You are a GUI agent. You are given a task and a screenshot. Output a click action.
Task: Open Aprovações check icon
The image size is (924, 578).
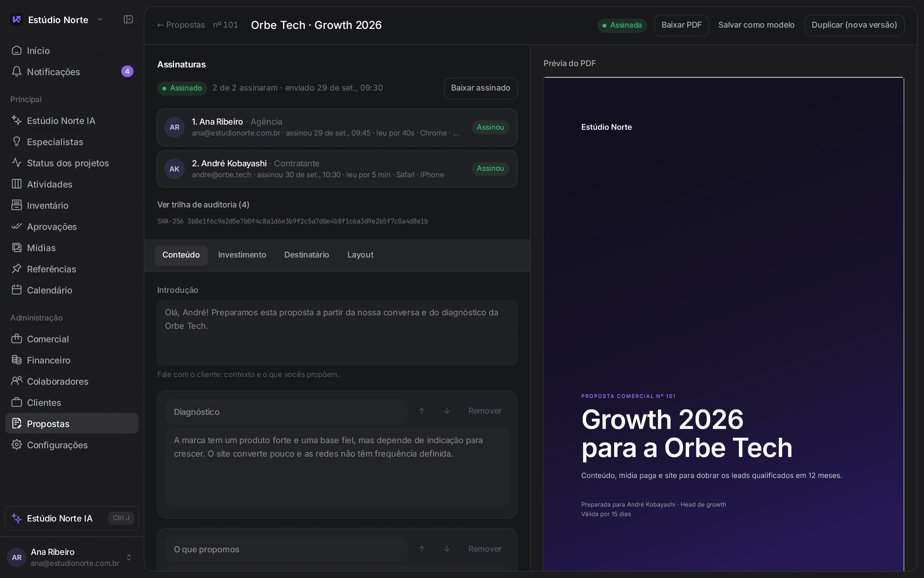(x=16, y=226)
